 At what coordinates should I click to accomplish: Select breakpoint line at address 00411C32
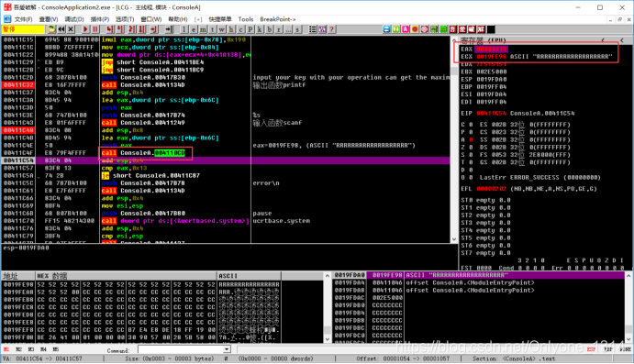pos(18,85)
